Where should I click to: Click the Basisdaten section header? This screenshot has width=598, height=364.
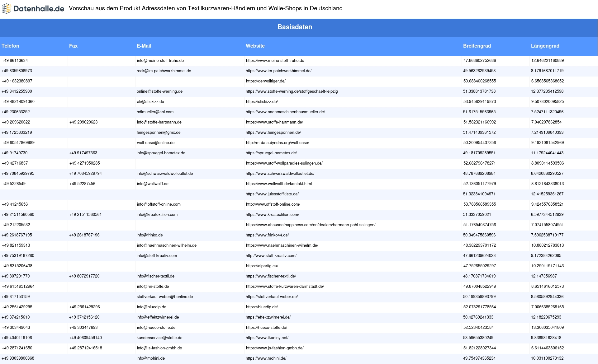point(295,27)
